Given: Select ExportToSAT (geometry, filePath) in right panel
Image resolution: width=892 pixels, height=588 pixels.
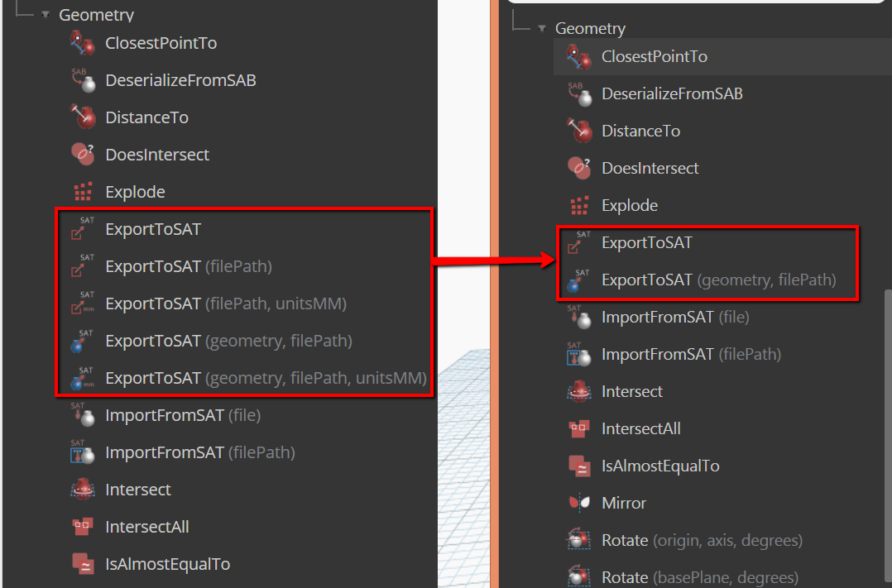Looking at the screenshot, I should pyautogui.click(x=718, y=280).
